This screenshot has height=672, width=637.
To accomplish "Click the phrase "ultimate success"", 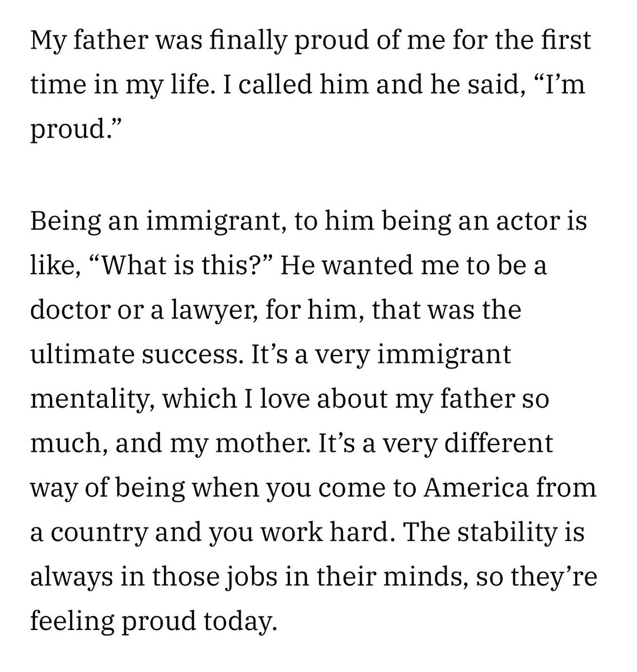I will coord(129,354).
